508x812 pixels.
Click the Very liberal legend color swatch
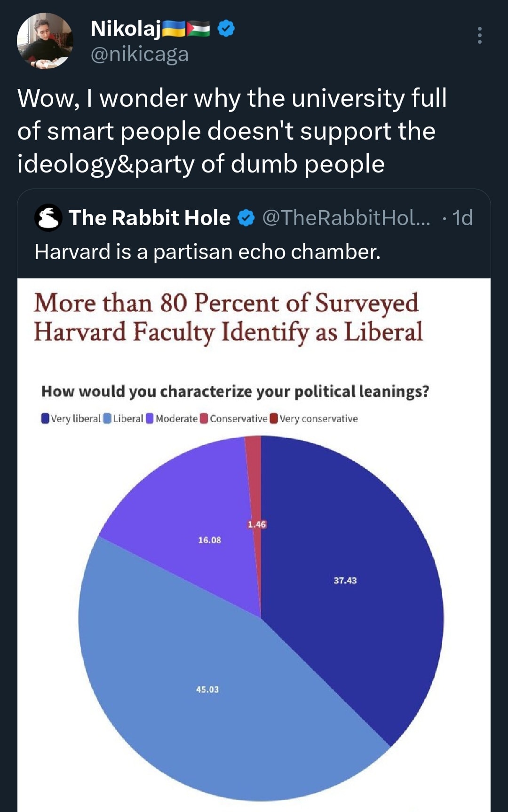[x=45, y=418]
